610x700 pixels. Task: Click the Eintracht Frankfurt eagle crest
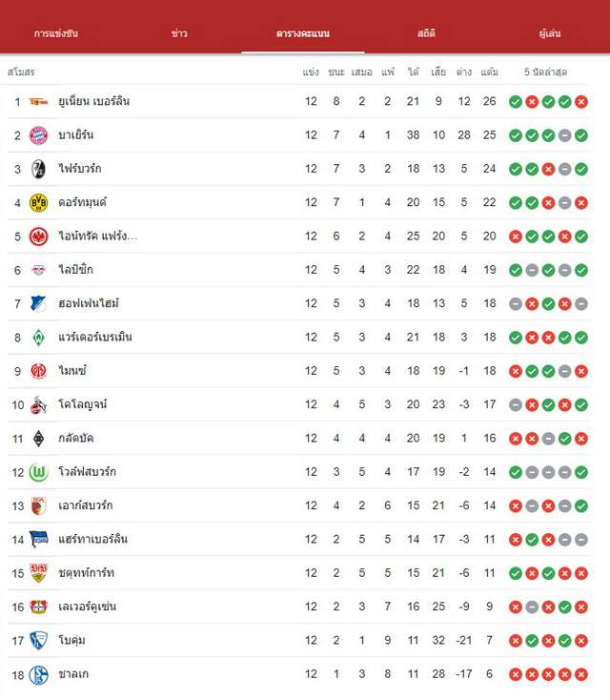tap(38, 237)
